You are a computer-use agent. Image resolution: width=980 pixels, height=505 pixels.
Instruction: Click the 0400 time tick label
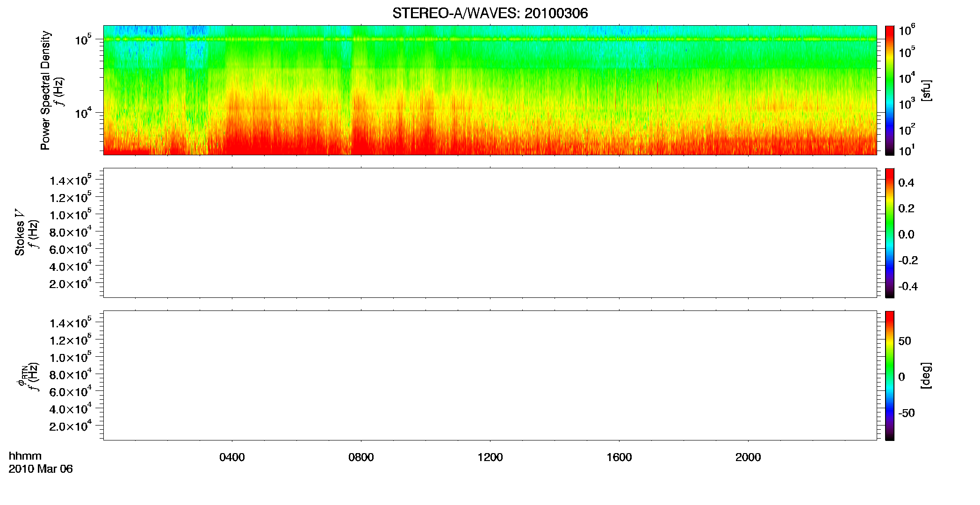point(232,457)
